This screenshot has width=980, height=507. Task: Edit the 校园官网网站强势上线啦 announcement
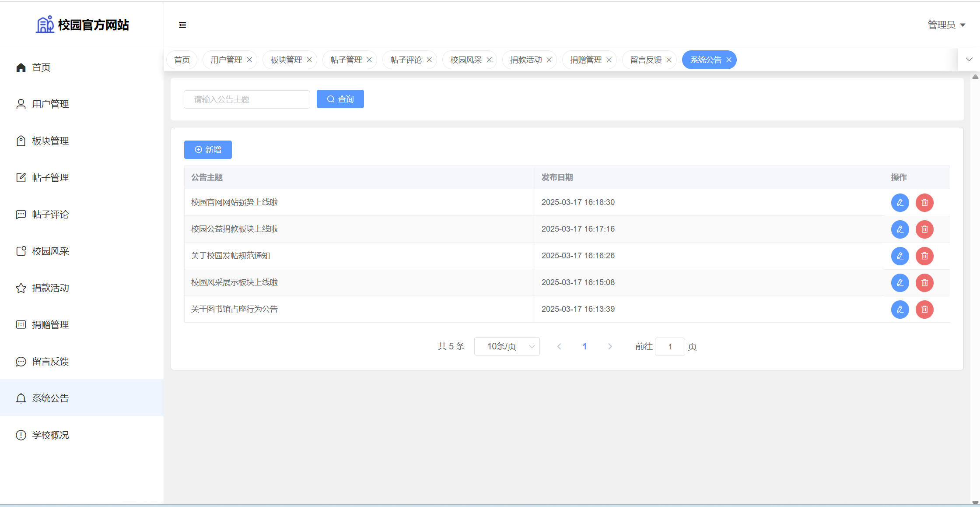[900, 203]
